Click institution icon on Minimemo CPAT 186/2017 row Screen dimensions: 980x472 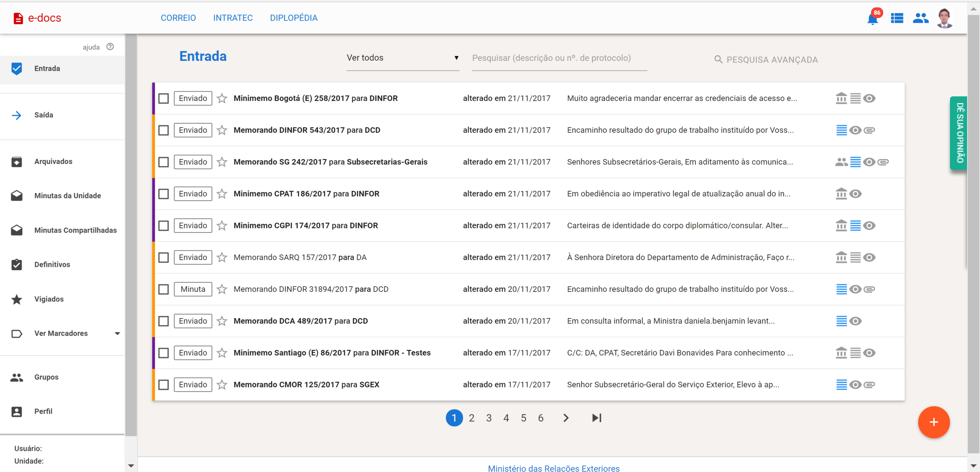pyautogui.click(x=841, y=194)
